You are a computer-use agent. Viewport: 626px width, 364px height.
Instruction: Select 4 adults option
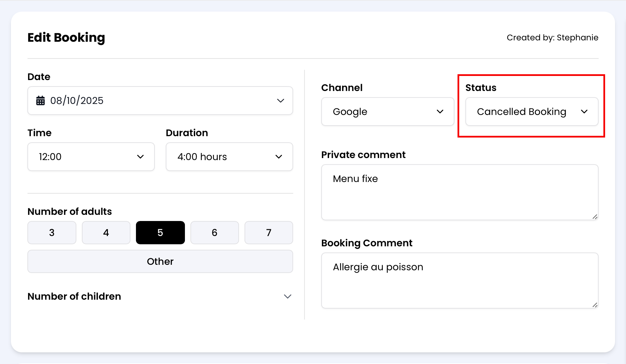[x=106, y=233]
